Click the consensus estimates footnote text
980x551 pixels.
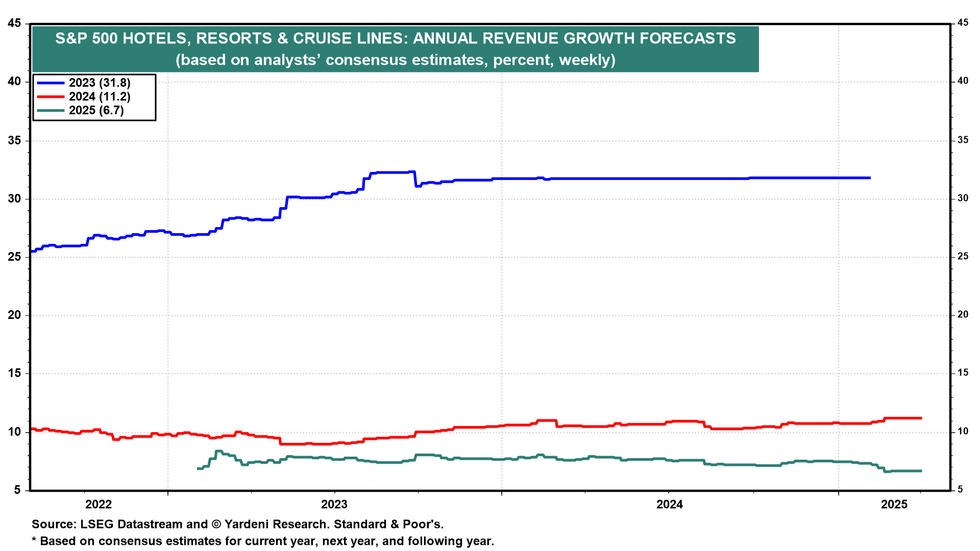pos(263,541)
